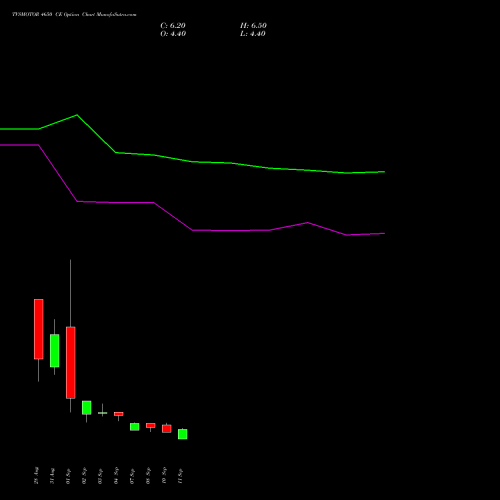Viewport: 500px width, 500px height.
Task: Click the green candle above 02 Sep
Action: [x=87, y=408]
